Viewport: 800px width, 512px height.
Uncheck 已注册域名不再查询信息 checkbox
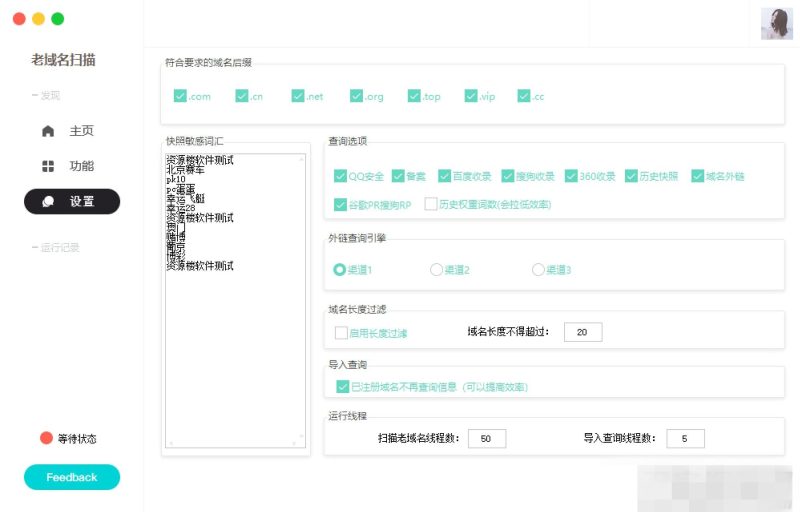point(343,387)
